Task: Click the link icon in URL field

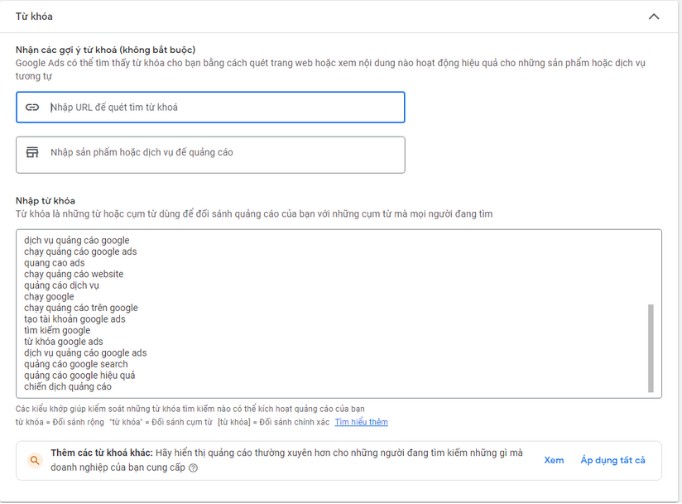Action: coord(32,107)
